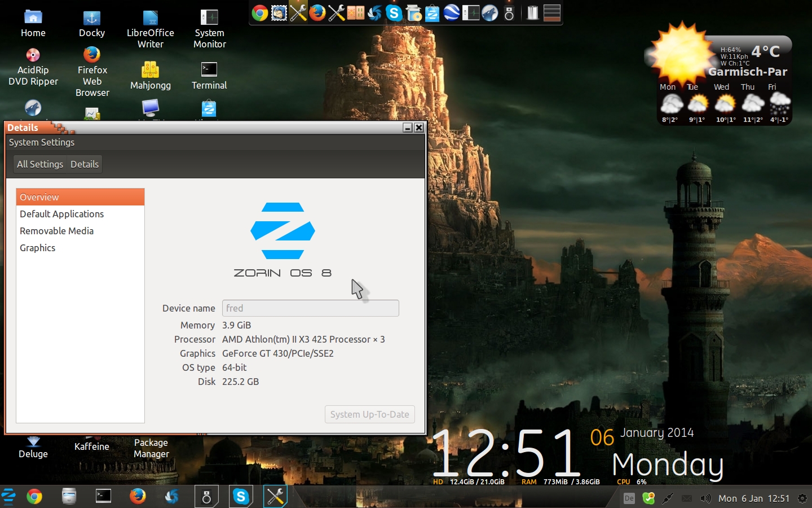Open the Home folder desktop icon
Viewport: 812px width, 508px height.
[x=33, y=23]
